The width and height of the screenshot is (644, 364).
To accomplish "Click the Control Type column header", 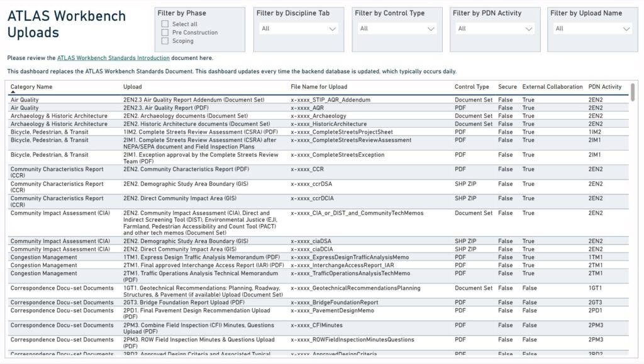I will pos(472,87).
